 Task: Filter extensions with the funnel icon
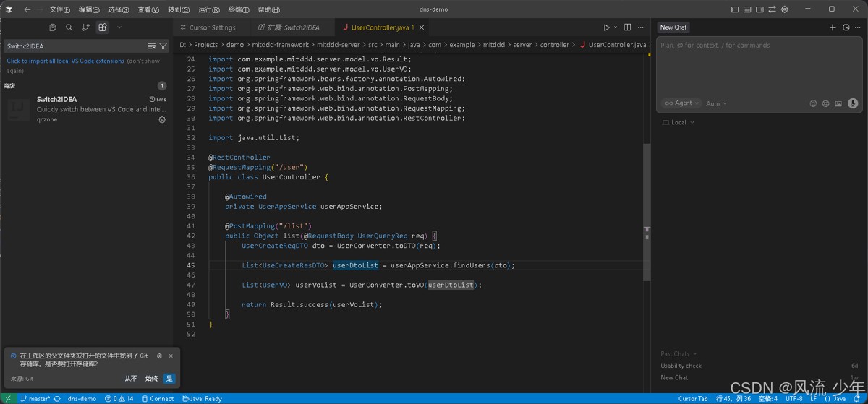click(x=163, y=46)
